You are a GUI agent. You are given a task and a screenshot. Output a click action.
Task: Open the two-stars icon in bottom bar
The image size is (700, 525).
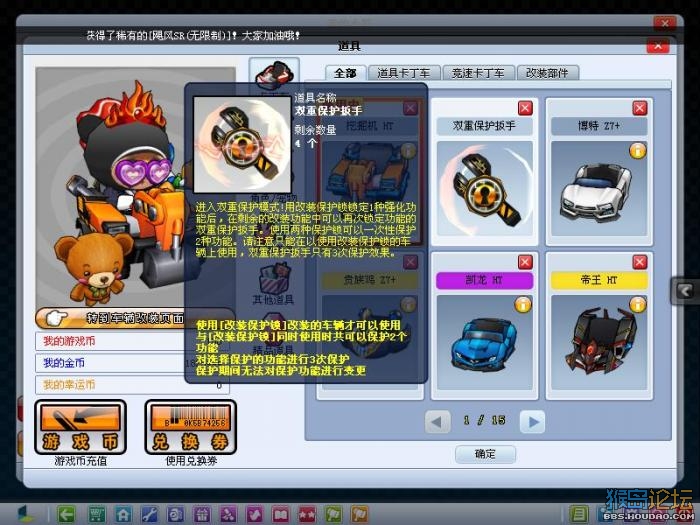pyautogui.click(x=307, y=515)
